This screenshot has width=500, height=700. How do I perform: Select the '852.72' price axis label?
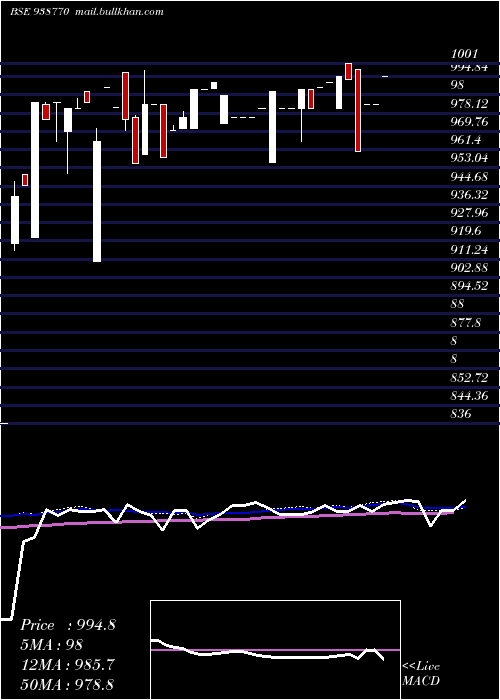coord(469,378)
